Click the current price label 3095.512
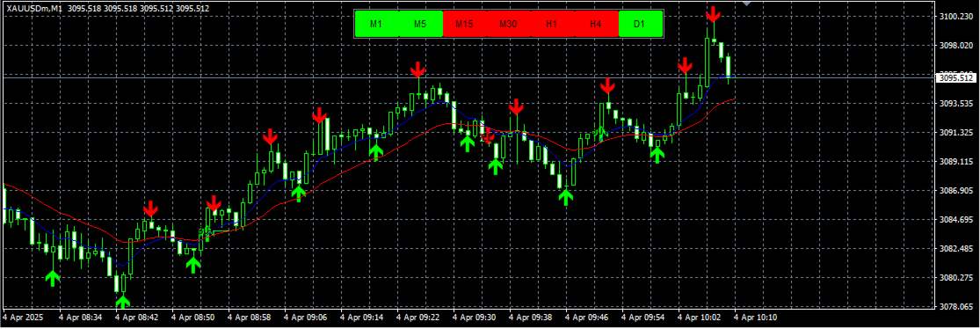The image size is (980, 329). [x=956, y=78]
